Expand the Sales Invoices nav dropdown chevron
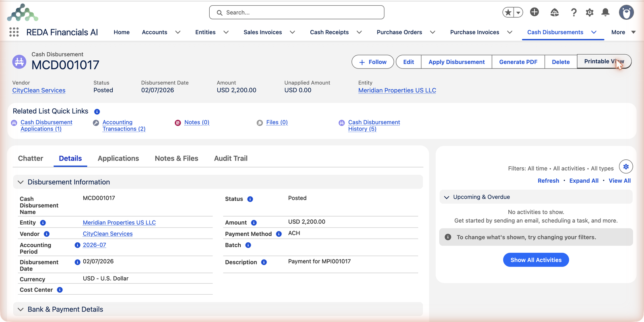The height and width of the screenshot is (322, 644). click(293, 32)
